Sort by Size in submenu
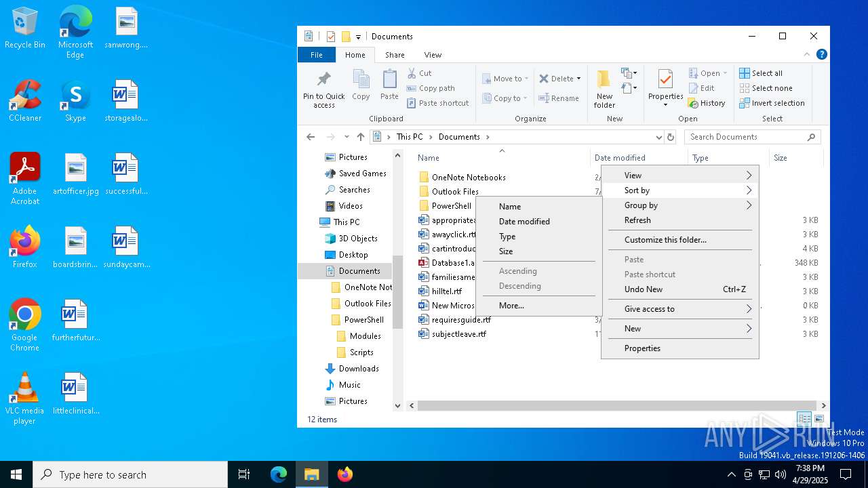 tap(539, 251)
